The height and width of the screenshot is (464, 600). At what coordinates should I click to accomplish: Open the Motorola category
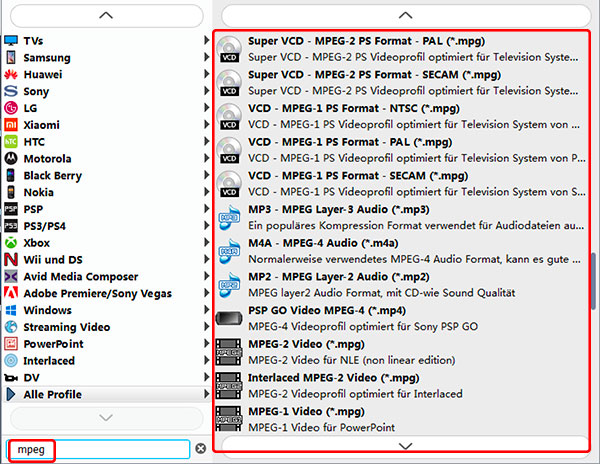coord(107,158)
